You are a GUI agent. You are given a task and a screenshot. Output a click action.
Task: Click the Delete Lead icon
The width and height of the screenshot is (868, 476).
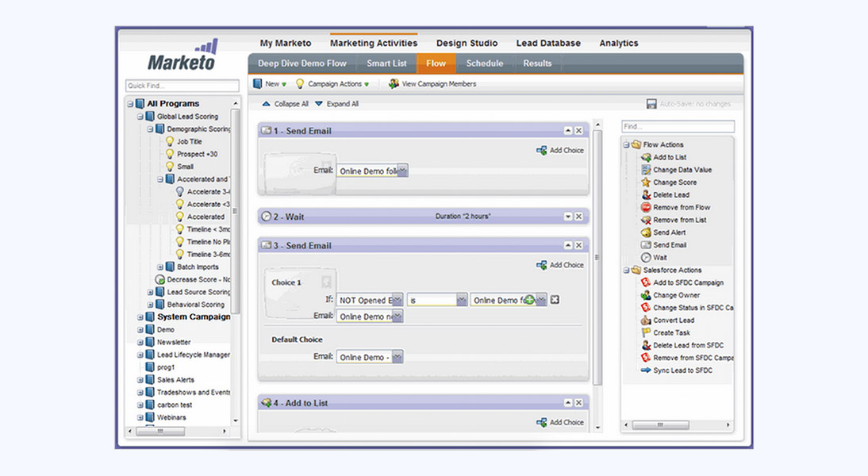pyautogui.click(x=646, y=195)
